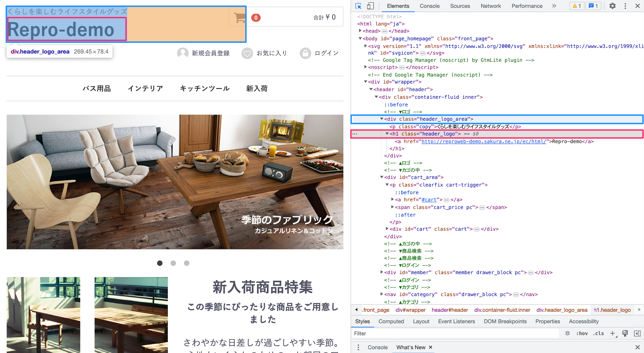Image resolution: width=644 pixels, height=353 pixels.
Task: Expand the div member drawer_block node
Action: point(382,272)
